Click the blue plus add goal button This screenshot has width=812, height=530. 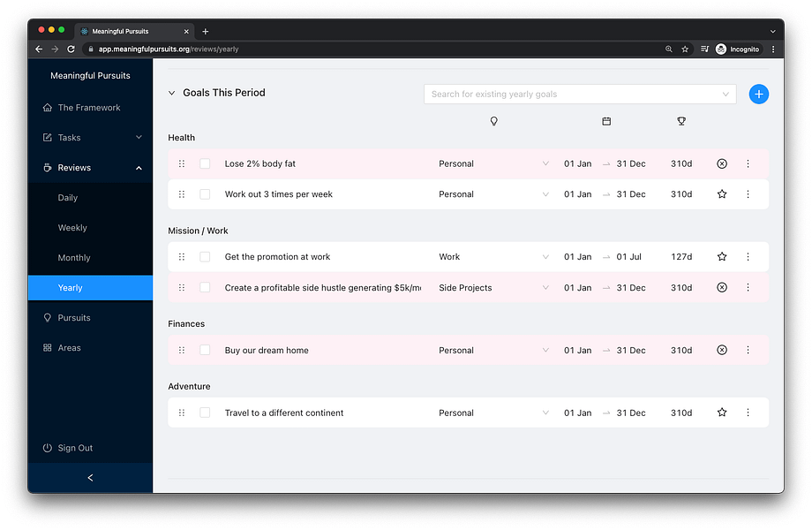click(758, 95)
